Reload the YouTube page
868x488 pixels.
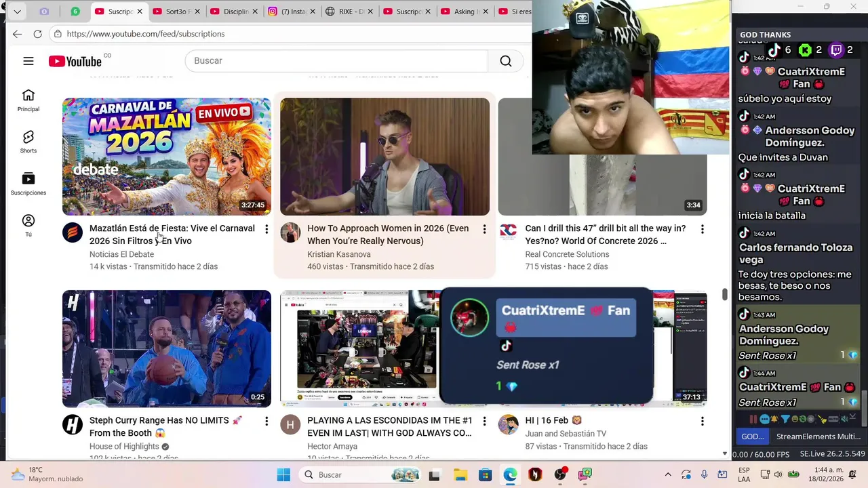coord(38,34)
